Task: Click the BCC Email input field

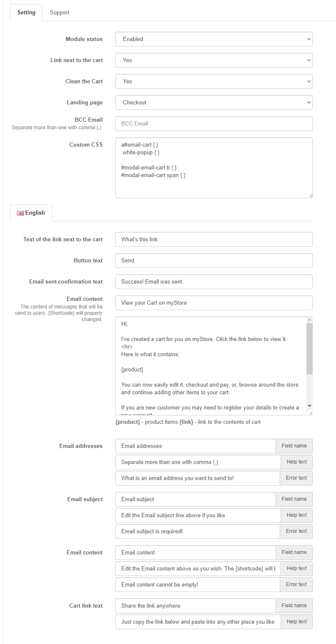Action: 214,123
